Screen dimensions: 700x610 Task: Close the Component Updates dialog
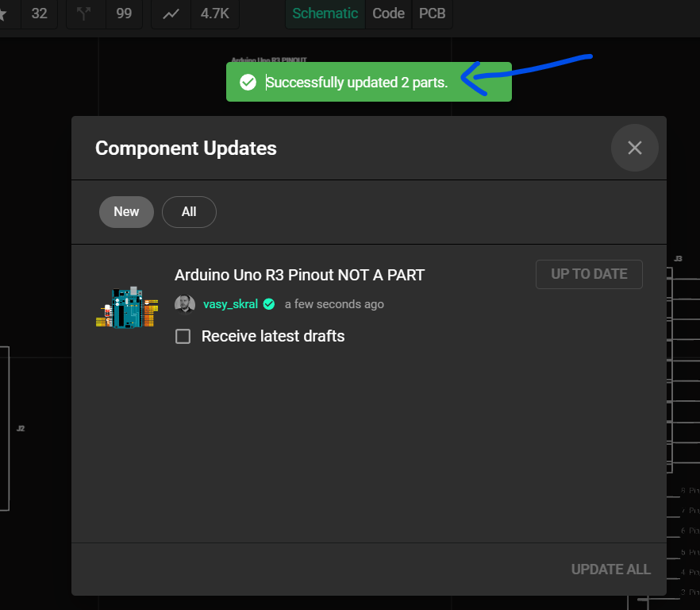[634, 148]
